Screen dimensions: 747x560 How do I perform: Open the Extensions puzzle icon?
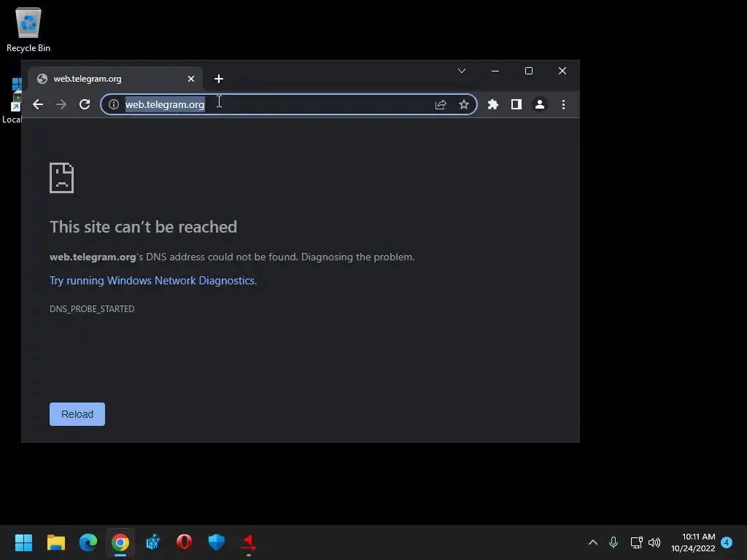[x=493, y=104]
